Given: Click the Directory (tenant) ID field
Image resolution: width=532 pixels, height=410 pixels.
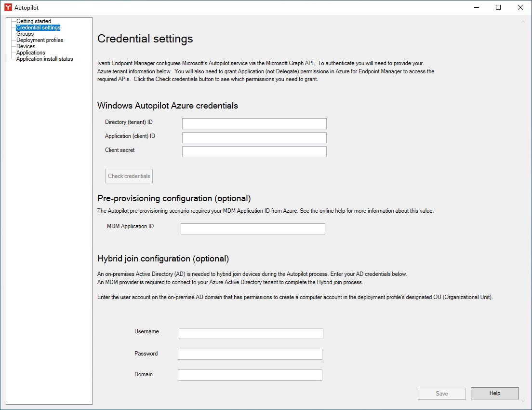Looking at the screenshot, I should (x=254, y=123).
